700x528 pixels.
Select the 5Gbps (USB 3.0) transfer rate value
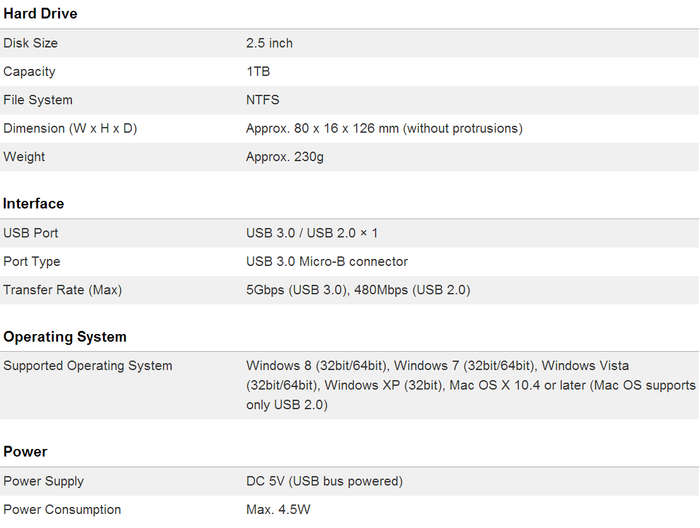pyautogui.click(x=297, y=290)
